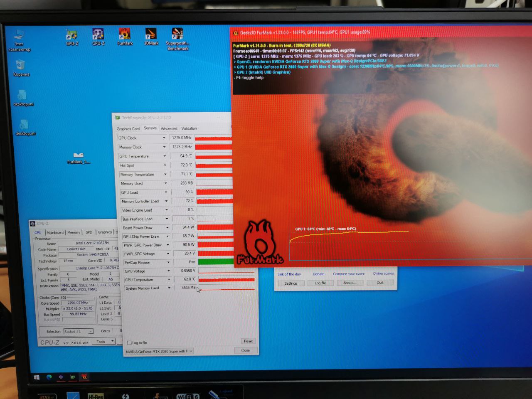Open the GPU Voltage sensor dropdown
This screenshot has height=399, width=532.
168,271
